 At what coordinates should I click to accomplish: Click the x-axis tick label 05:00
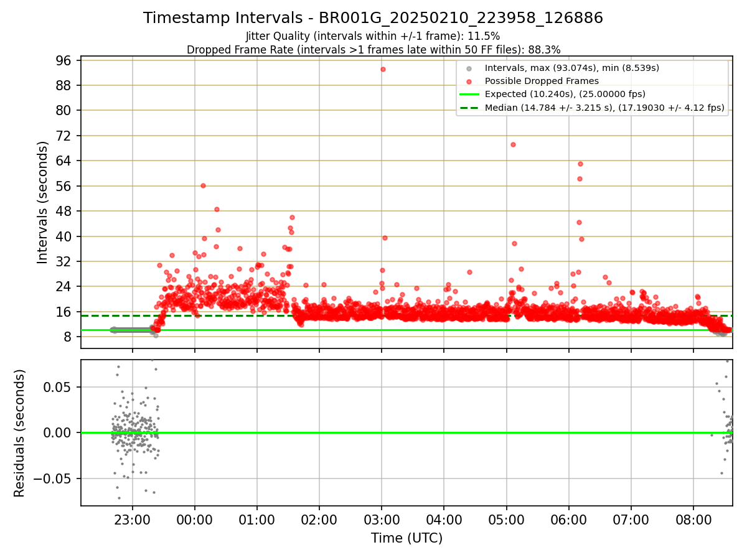click(x=506, y=520)
